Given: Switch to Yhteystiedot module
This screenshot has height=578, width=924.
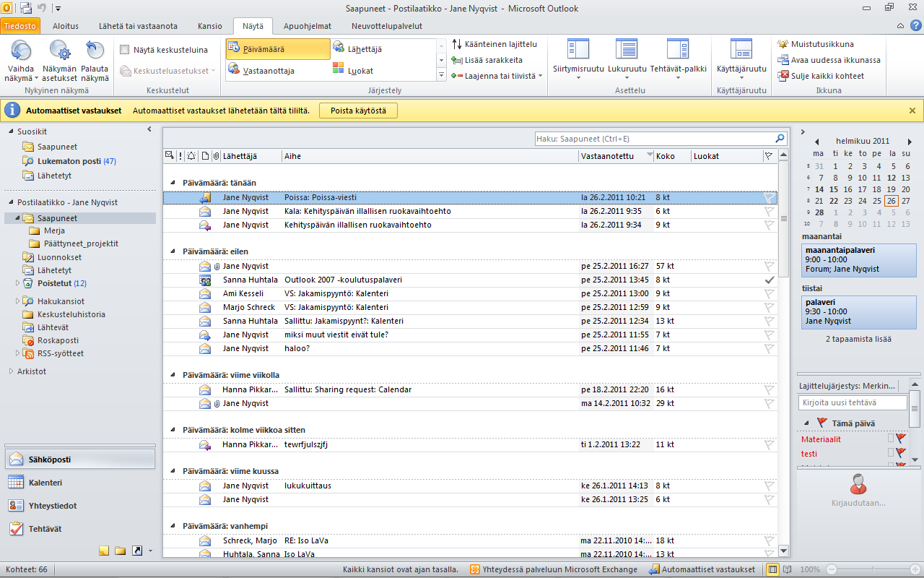Looking at the screenshot, I should click(79, 506).
